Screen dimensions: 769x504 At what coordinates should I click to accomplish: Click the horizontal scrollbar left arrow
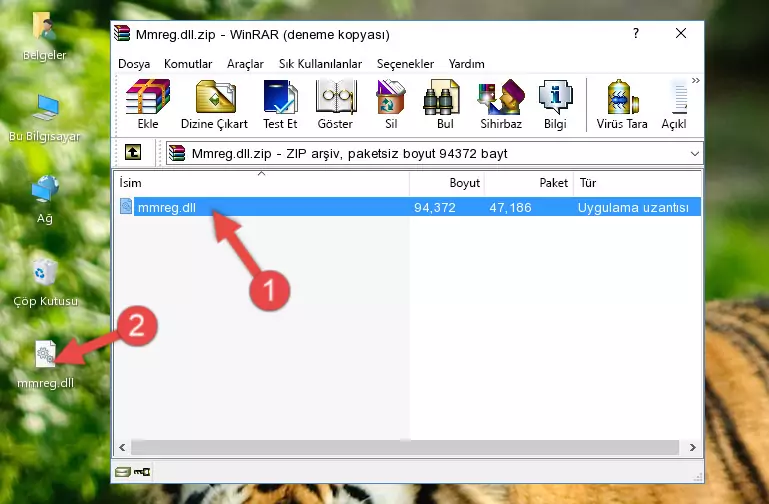(x=122, y=447)
